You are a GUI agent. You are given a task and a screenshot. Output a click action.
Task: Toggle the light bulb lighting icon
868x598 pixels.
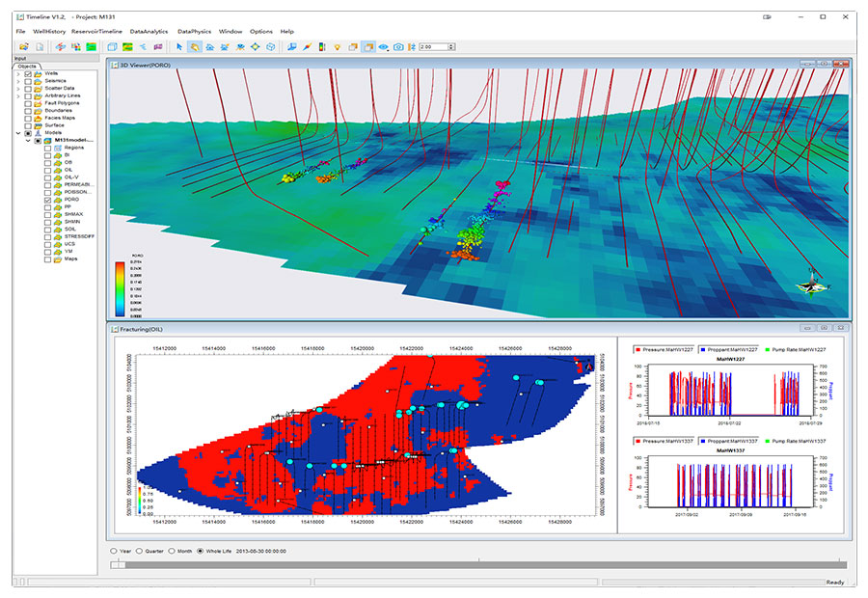[338, 47]
